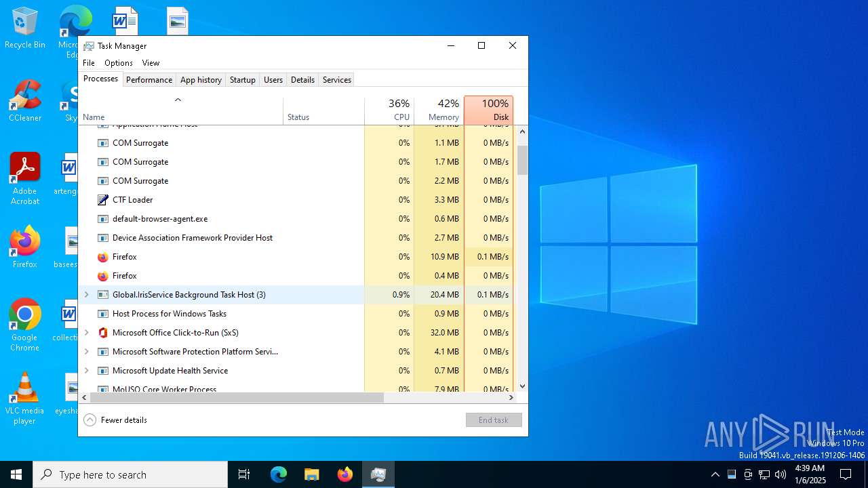Viewport: 868px width, 488px height.
Task: Click the taskbar search box
Action: [130, 474]
